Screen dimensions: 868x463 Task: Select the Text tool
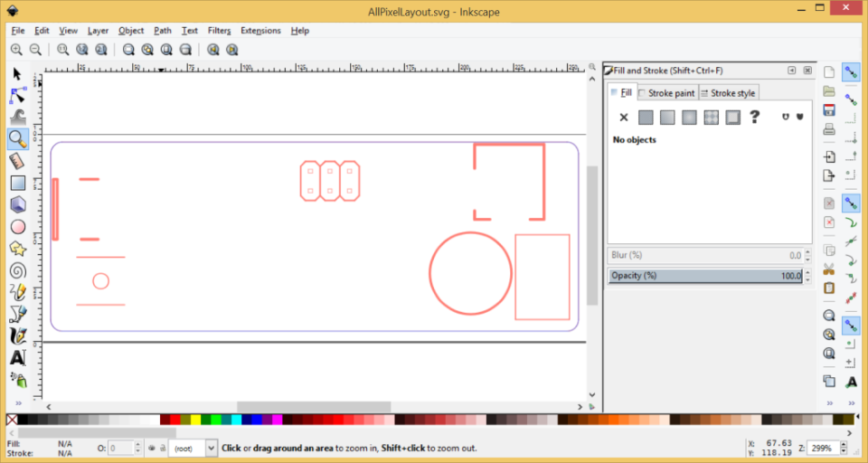[x=18, y=358]
